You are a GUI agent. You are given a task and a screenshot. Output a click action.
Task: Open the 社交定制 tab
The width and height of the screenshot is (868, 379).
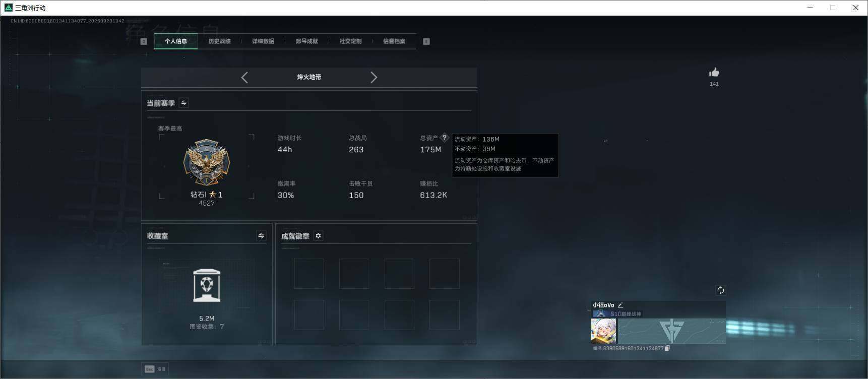point(351,41)
